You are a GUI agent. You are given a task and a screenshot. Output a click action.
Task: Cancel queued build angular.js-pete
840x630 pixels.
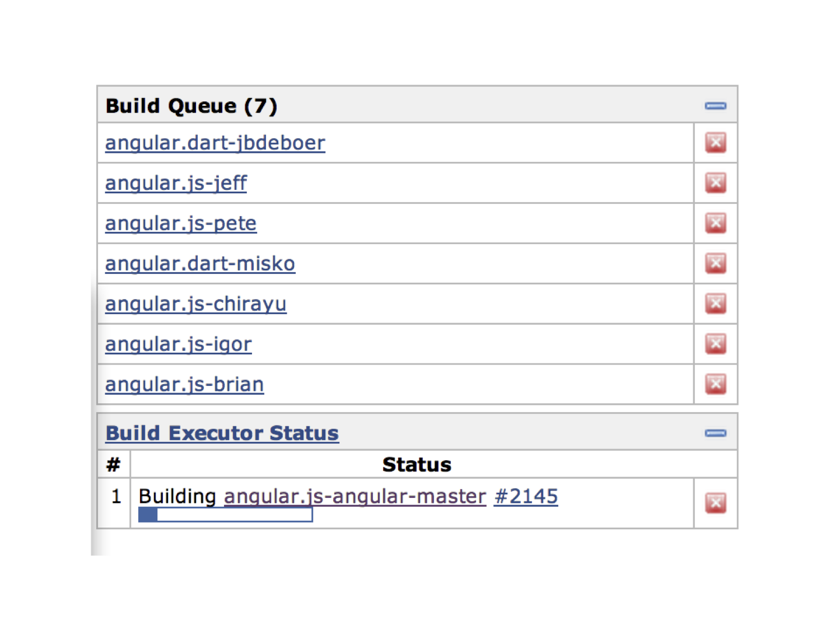715,223
